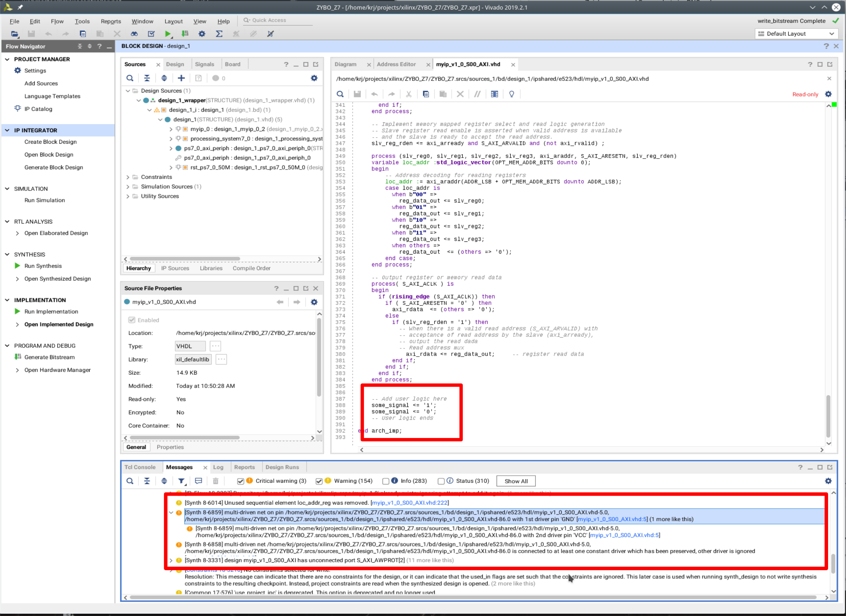Click the code editor search icon
This screenshot has height=616, width=846.
click(x=340, y=94)
